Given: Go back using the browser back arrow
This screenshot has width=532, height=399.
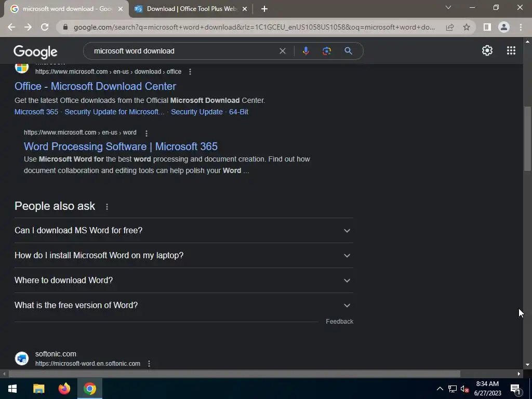Looking at the screenshot, I should (11, 27).
